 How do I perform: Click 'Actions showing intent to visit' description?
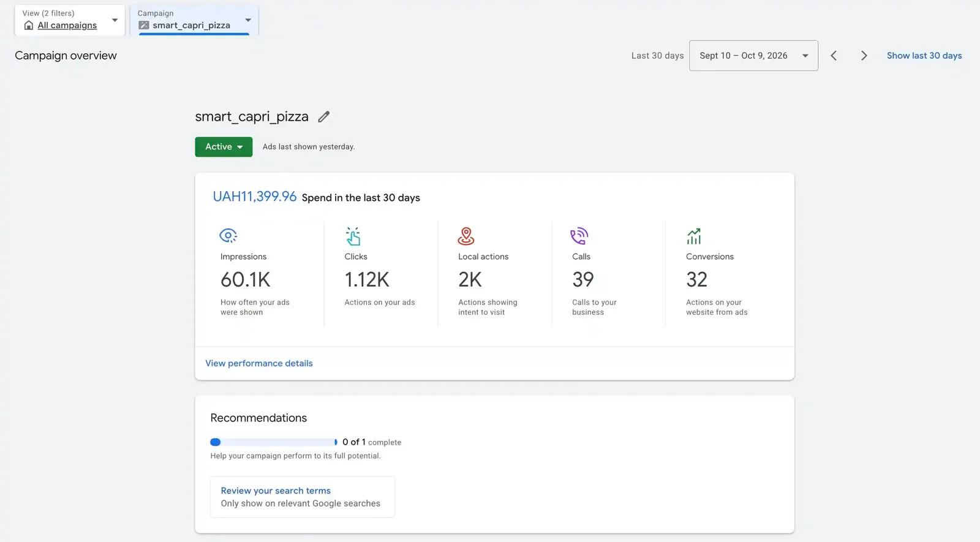pos(488,307)
